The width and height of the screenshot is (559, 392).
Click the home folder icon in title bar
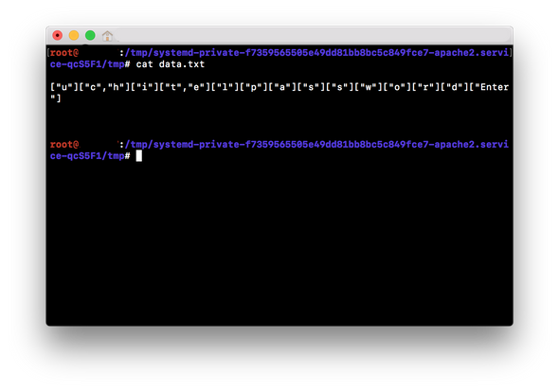[107, 36]
